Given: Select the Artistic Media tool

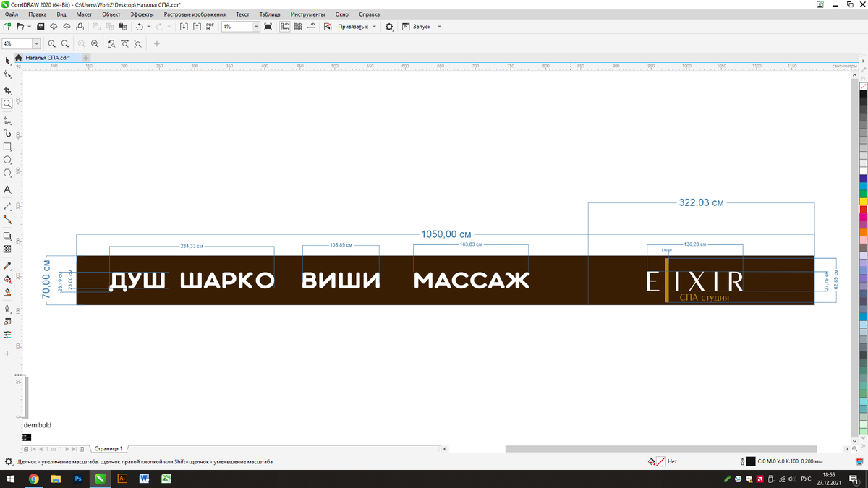Looking at the screenshot, I should [7, 133].
